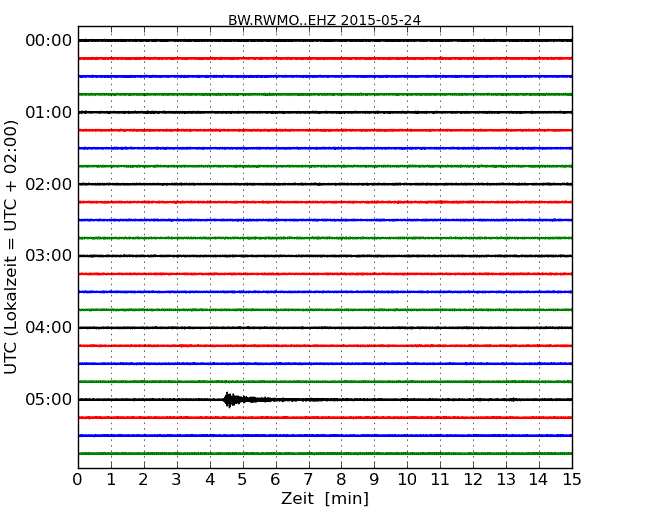
Task: Click the small blip near minute 13 on the 05:00 trace
Action: pyautogui.click(x=513, y=399)
